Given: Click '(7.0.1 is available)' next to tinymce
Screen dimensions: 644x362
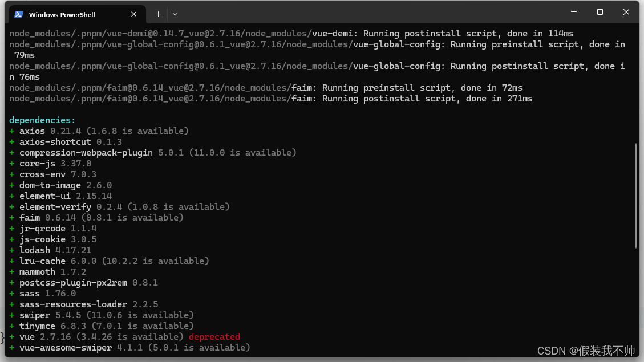Looking at the screenshot, I should click(x=143, y=326).
